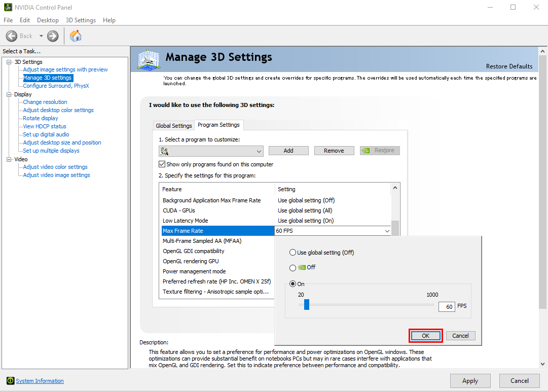Open the System Information link

40,381
